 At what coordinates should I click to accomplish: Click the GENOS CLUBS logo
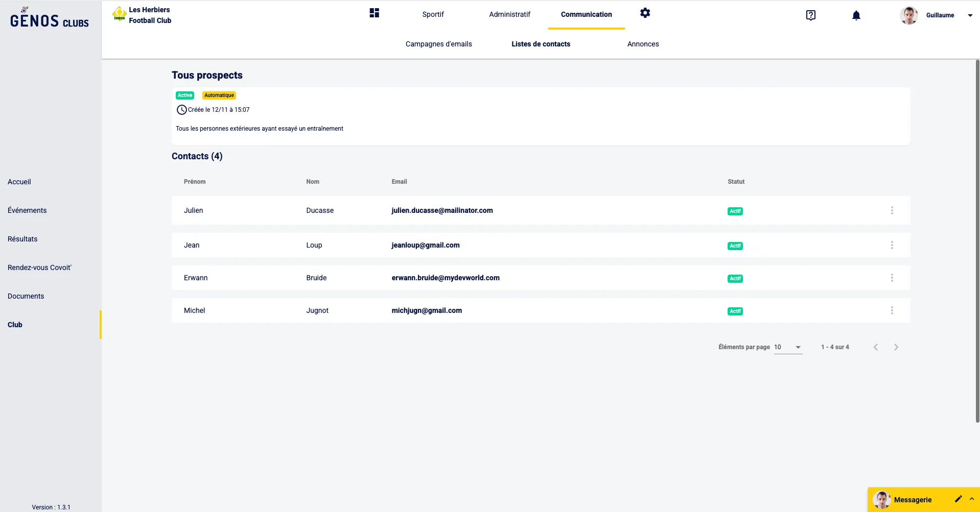point(49,19)
